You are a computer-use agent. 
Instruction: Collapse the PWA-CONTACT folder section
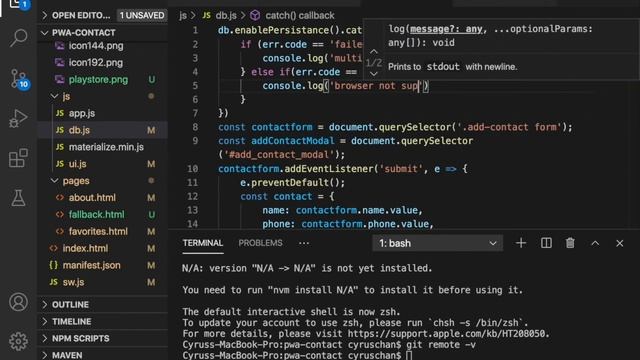click(83, 33)
